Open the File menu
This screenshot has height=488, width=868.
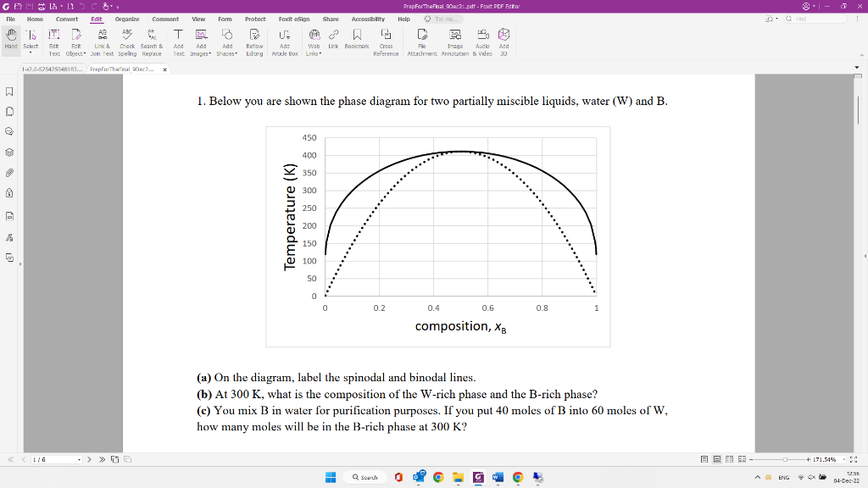[10, 19]
